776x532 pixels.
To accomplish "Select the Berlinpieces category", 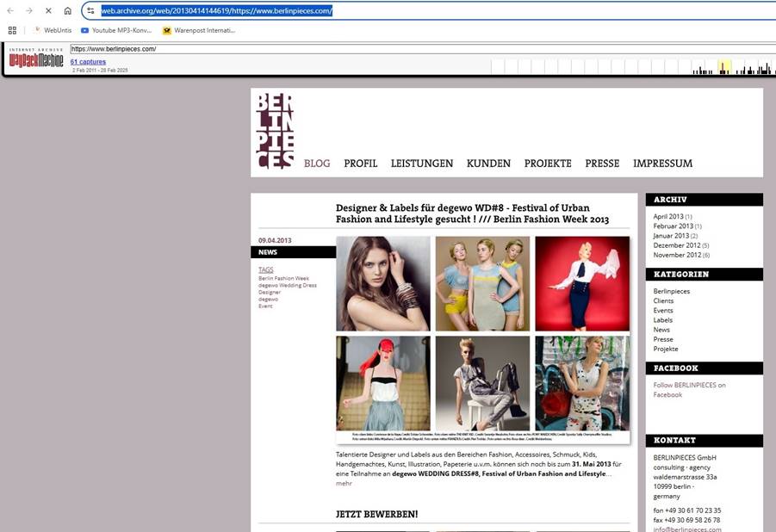I will pos(672,291).
